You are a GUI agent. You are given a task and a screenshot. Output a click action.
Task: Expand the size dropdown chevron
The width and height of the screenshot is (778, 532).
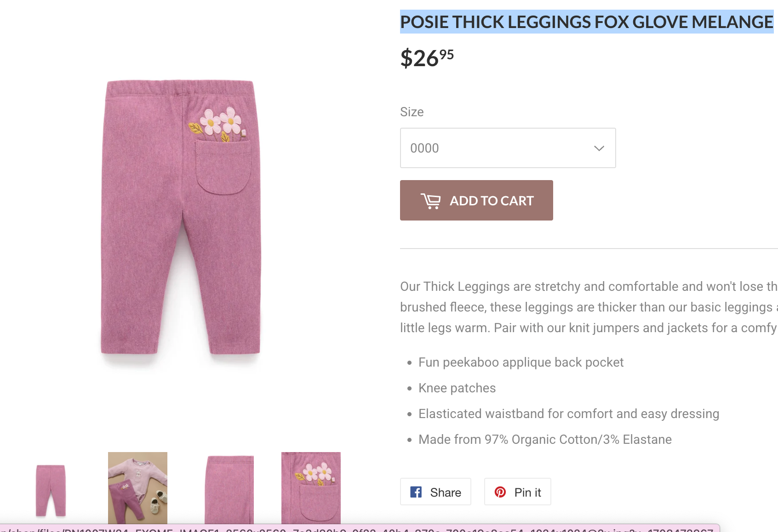599,148
